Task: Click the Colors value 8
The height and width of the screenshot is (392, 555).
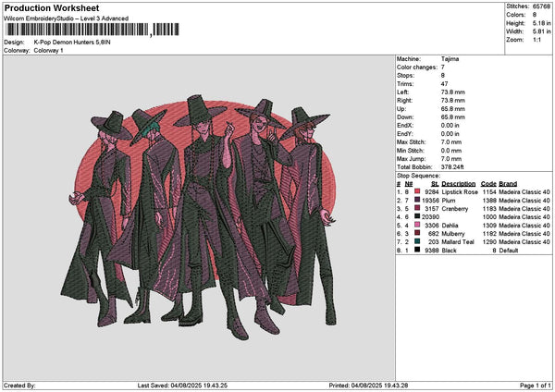Action: [535, 15]
